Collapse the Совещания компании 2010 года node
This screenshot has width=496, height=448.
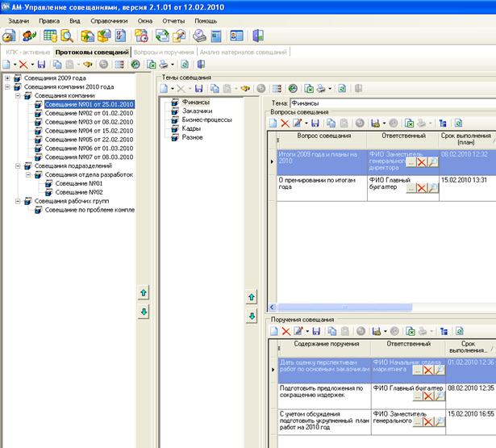click(8, 87)
